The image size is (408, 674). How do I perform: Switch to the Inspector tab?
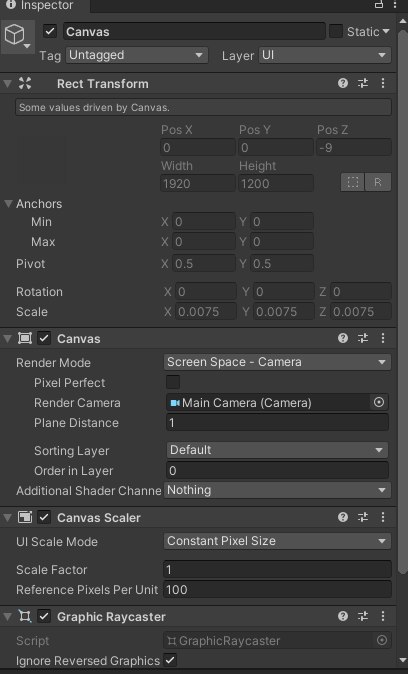[40, 5]
